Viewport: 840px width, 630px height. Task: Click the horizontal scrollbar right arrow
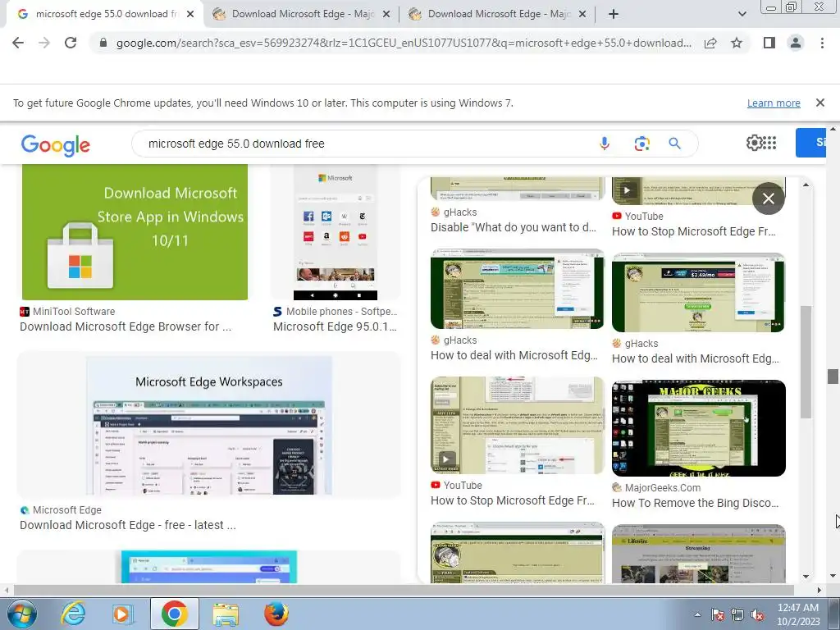(819, 591)
